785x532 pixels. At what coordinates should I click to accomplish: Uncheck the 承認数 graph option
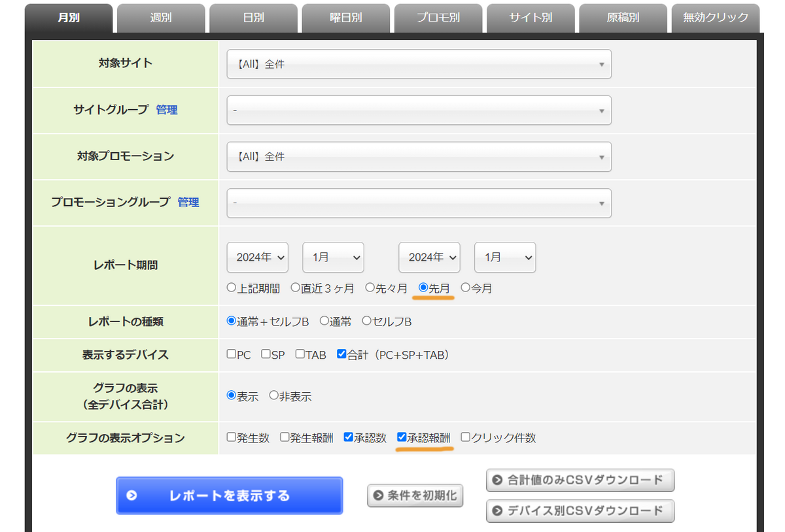coord(349,437)
